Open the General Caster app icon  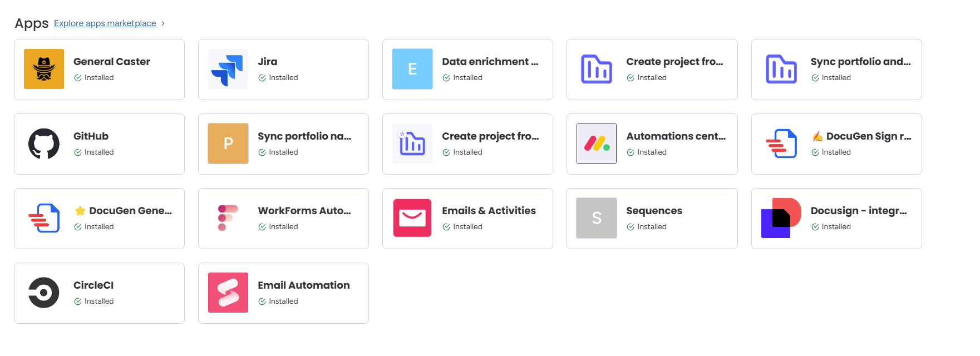[x=44, y=69]
